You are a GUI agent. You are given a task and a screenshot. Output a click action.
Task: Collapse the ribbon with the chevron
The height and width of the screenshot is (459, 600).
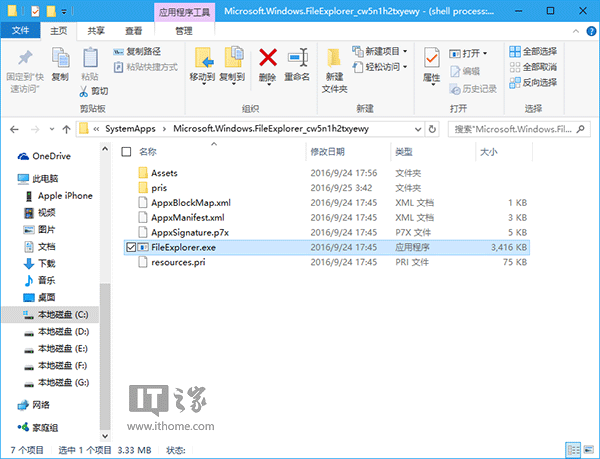coord(576,31)
